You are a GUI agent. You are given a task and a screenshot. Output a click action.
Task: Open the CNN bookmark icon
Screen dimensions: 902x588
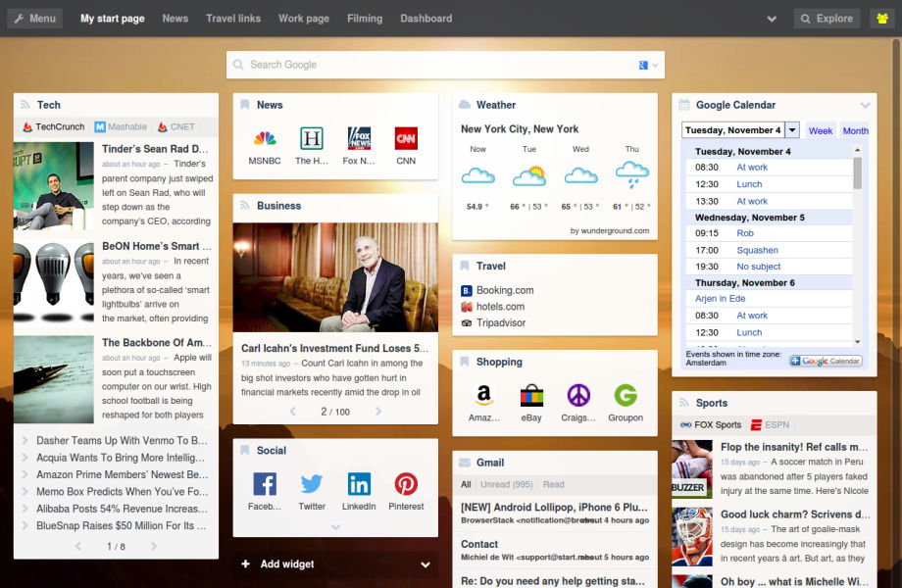406,138
